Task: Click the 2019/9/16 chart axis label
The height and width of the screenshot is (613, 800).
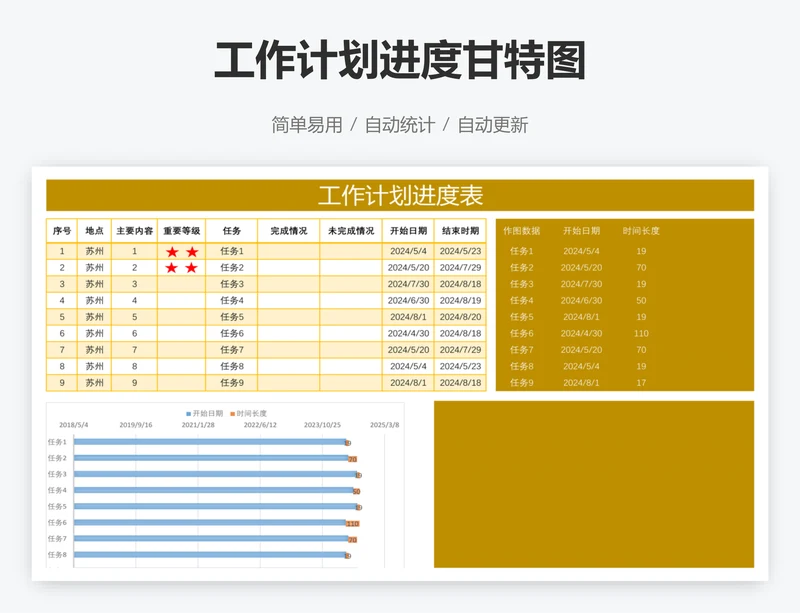Action: [x=136, y=425]
